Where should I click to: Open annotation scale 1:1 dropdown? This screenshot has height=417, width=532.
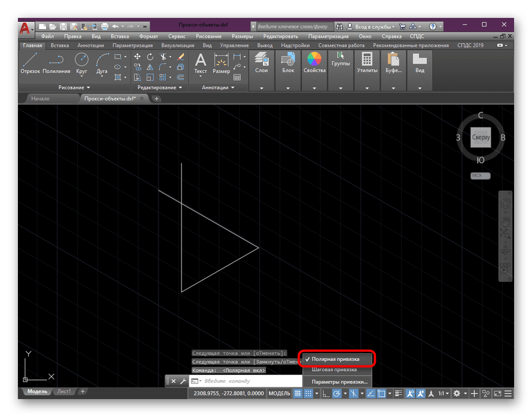click(x=444, y=393)
